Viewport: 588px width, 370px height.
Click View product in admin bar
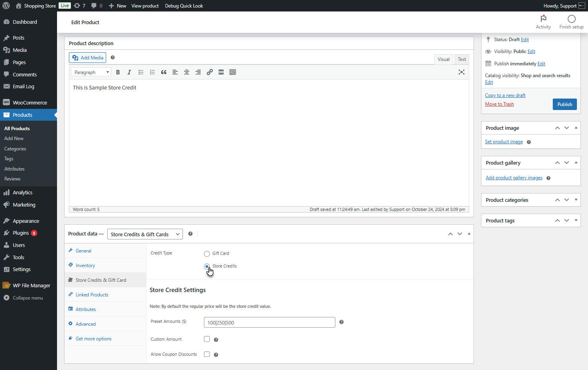click(145, 6)
